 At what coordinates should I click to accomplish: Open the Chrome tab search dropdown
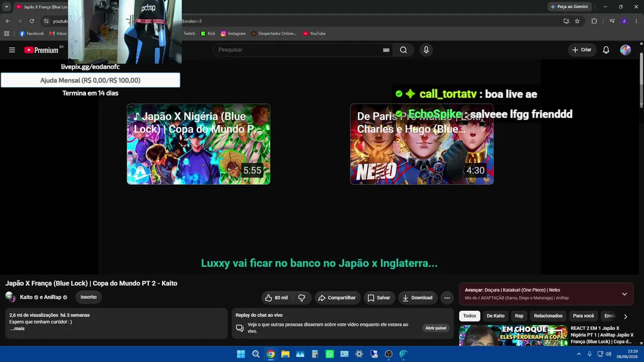coord(7,7)
